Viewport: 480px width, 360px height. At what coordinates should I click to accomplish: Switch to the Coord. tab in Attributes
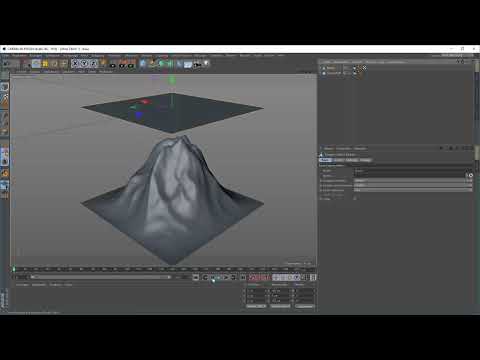click(x=338, y=160)
